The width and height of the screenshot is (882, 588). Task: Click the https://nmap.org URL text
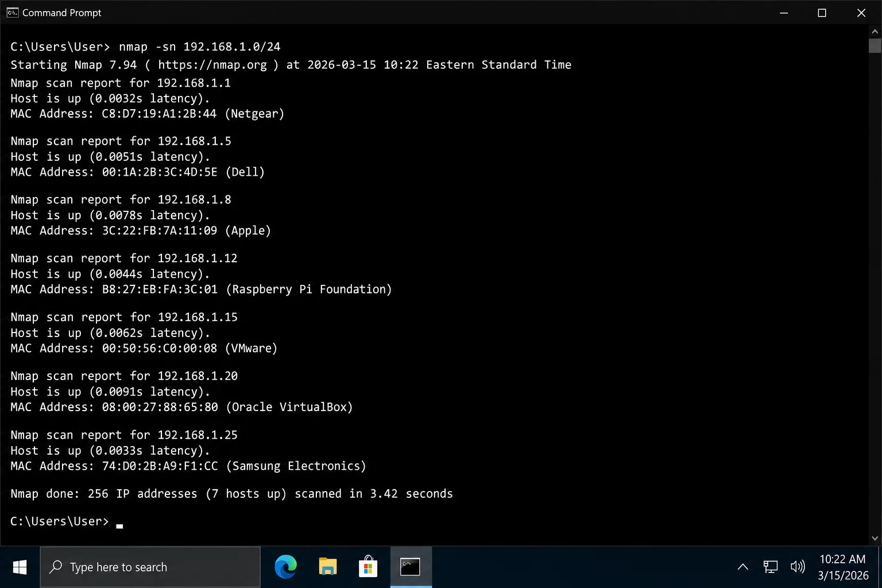coord(212,65)
